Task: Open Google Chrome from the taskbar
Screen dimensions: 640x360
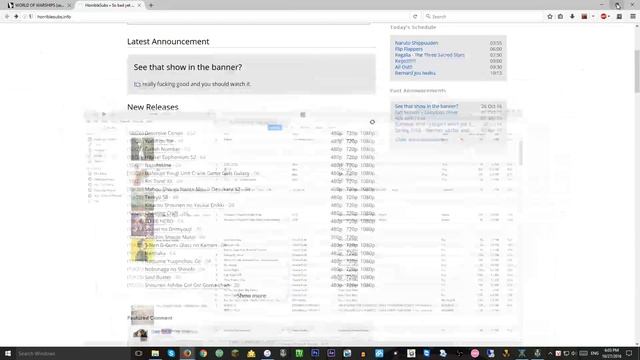Action: pyautogui.click(x=203, y=353)
